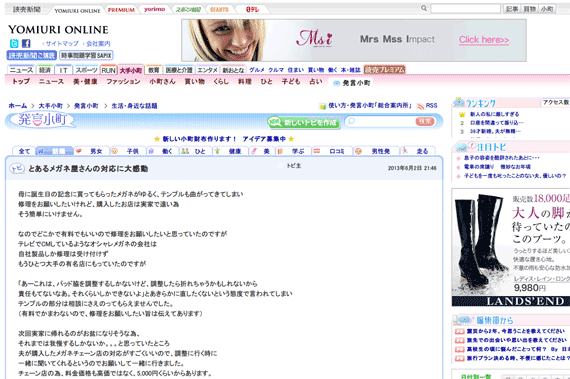The image size is (570, 379).
Task: Open the Facebook icon under Yomiuri Online logo
Action: click(26, 44)
